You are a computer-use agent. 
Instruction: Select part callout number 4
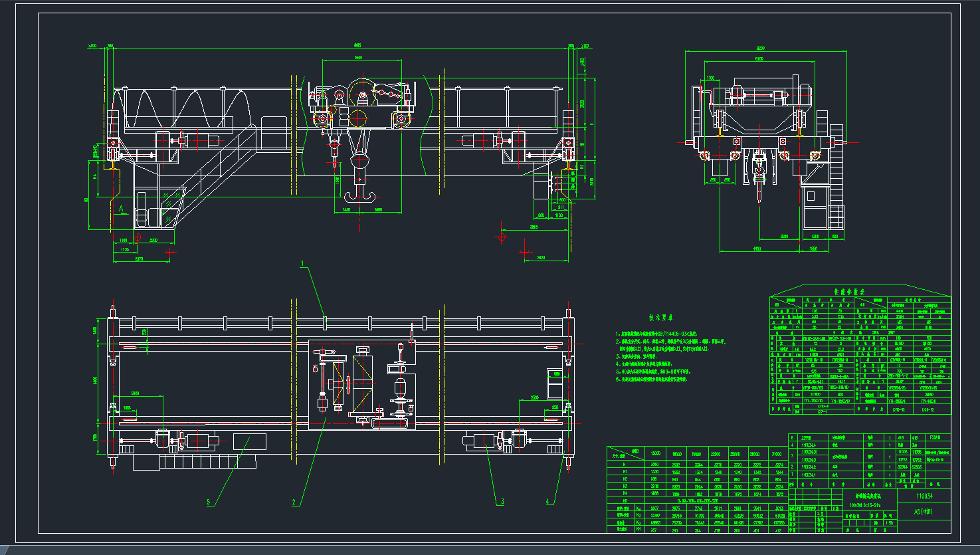pos(548,502)
